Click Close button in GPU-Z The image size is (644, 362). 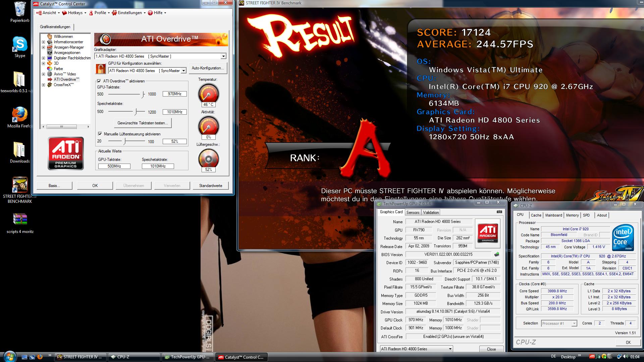point(491,349)
